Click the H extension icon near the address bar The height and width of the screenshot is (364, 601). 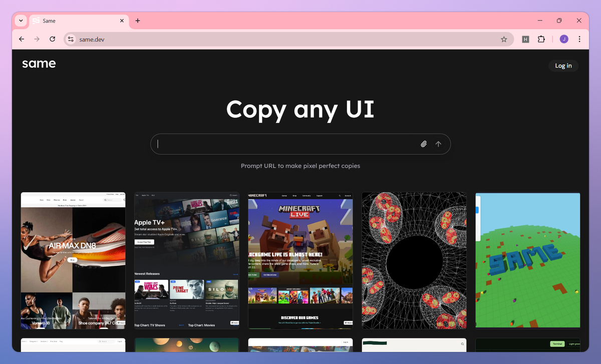click(525, 39)
